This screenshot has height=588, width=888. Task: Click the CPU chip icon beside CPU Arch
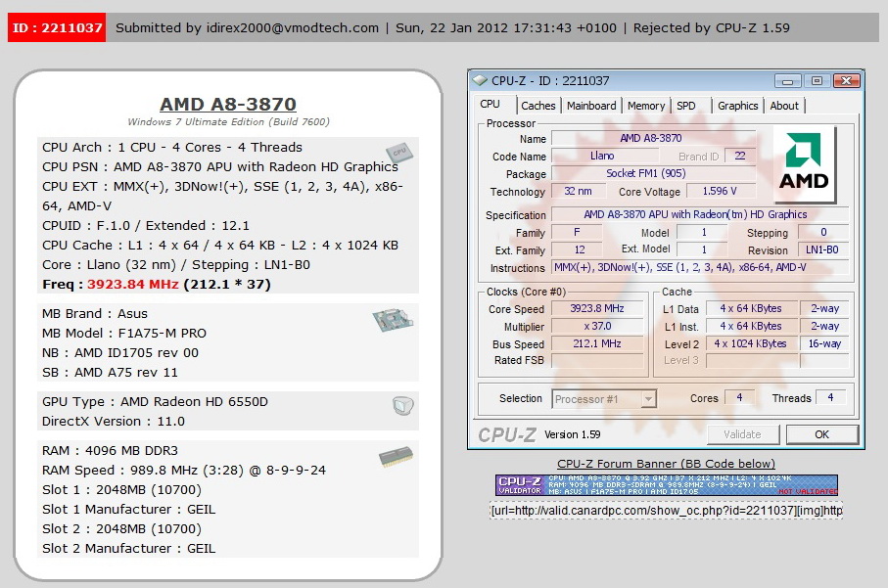coord(399,153)
